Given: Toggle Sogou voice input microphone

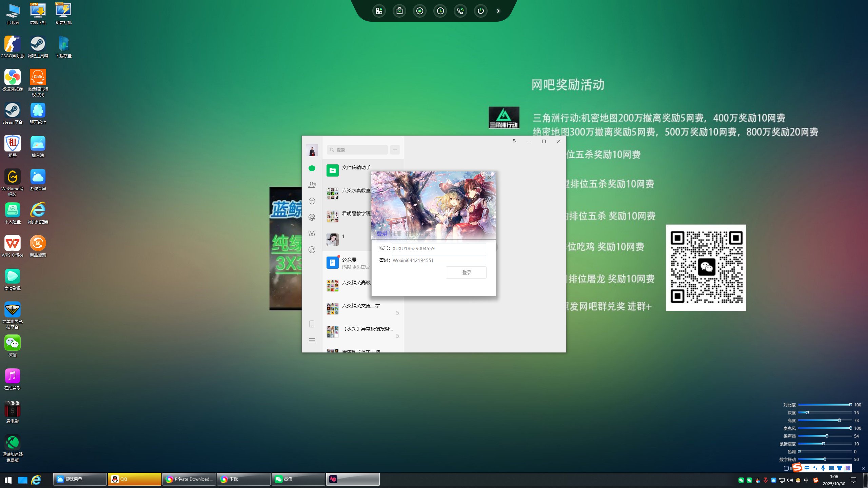Looking at the screenshot, I should 823,468.
